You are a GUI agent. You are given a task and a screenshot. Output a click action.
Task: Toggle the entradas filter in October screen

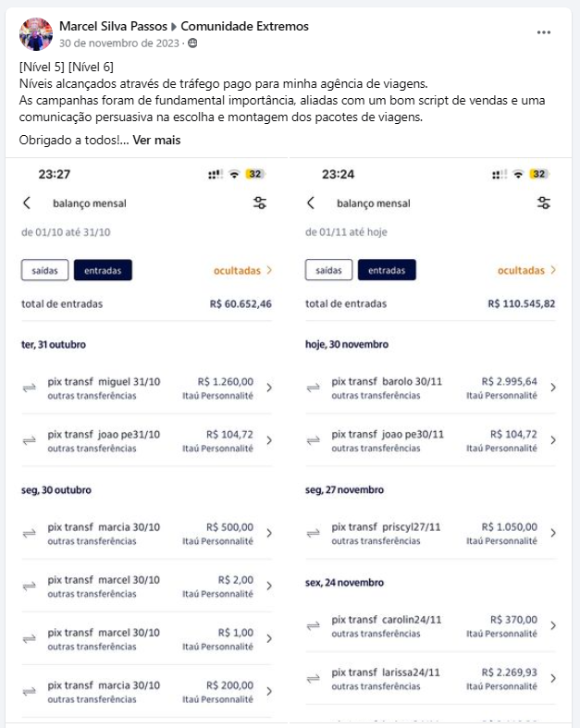pos(103,270)
